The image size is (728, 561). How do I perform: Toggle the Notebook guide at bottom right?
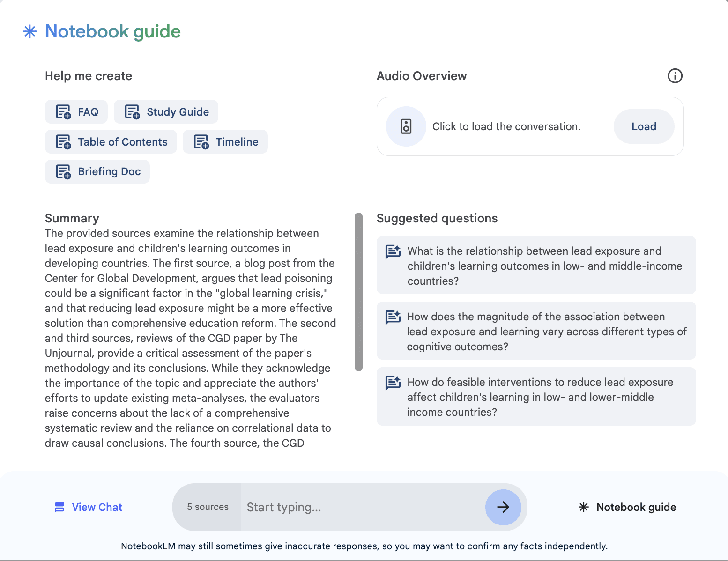click(627, 507)
